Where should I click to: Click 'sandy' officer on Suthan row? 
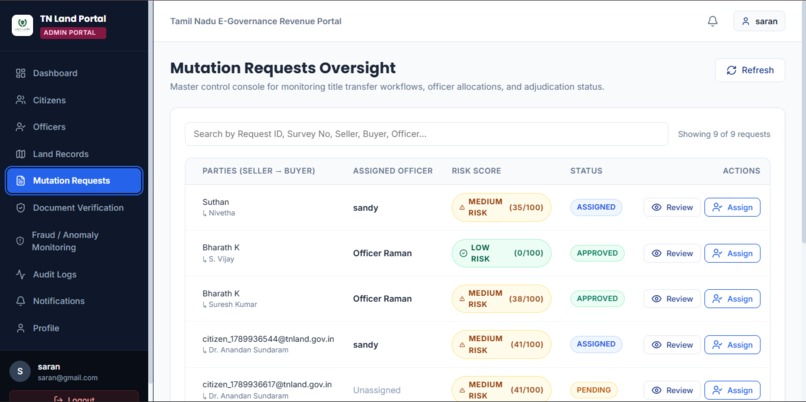coord(365,208)
